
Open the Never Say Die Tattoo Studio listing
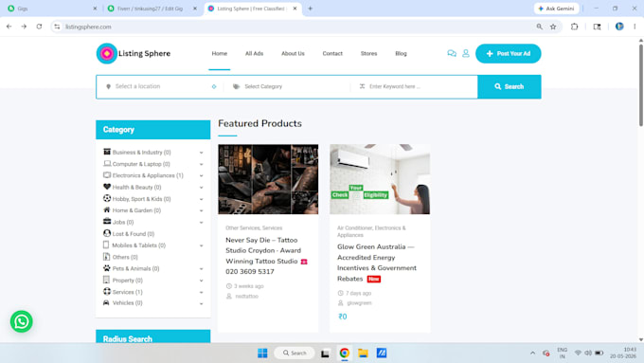click(x=266, y=256)
